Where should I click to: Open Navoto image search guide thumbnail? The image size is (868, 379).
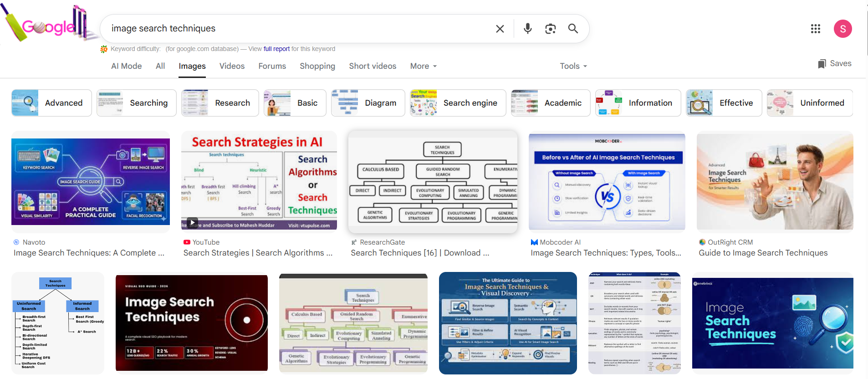point(91,182)
